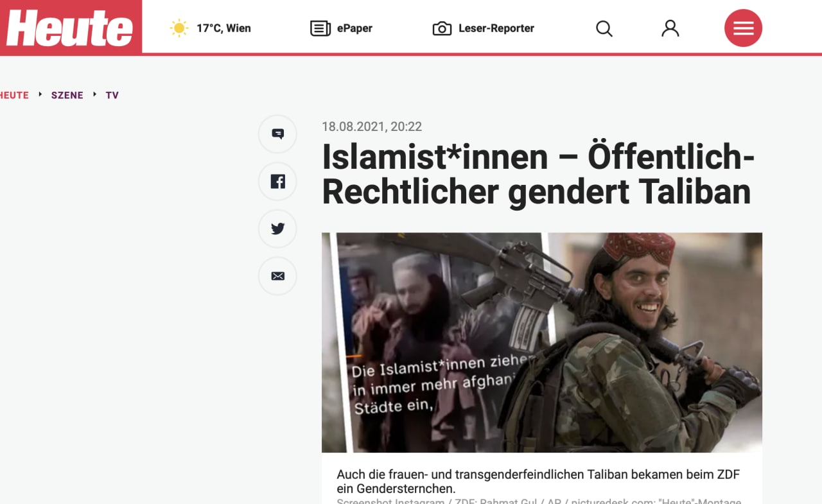Click the Islamist*innen article headline

pos(538,174)
